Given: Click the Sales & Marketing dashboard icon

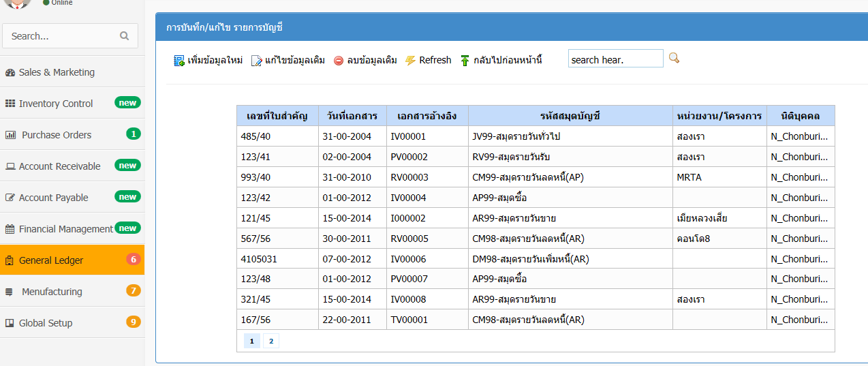Looking at the screenshot, I should [x=10, y=72].
